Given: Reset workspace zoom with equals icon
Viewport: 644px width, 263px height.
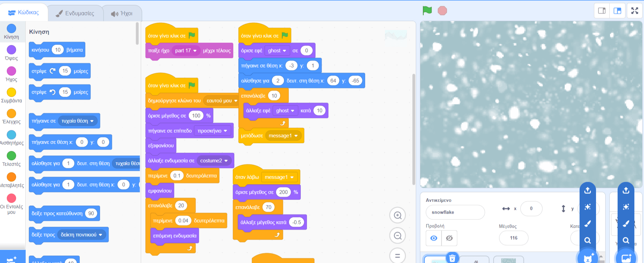Looking at the screenshot, I should 398,256.
